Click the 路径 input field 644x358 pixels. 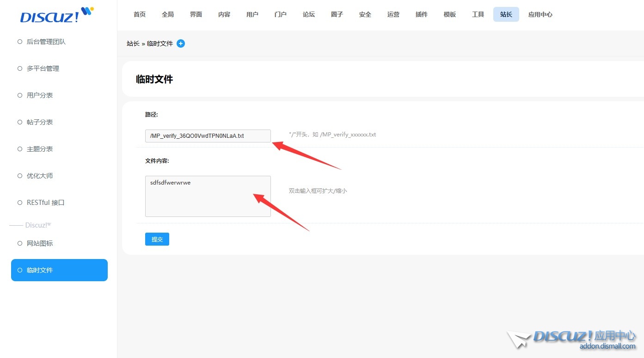pyautogui.click(x=208, y=136)
